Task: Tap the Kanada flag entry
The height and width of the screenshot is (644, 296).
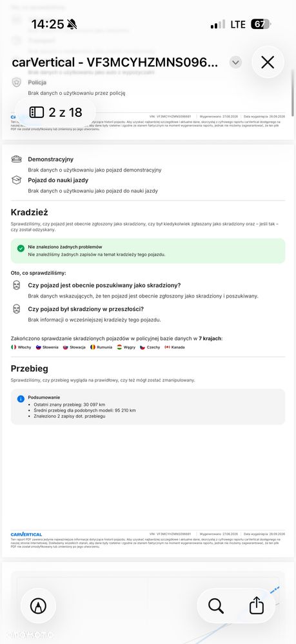Action: [175, 347]
